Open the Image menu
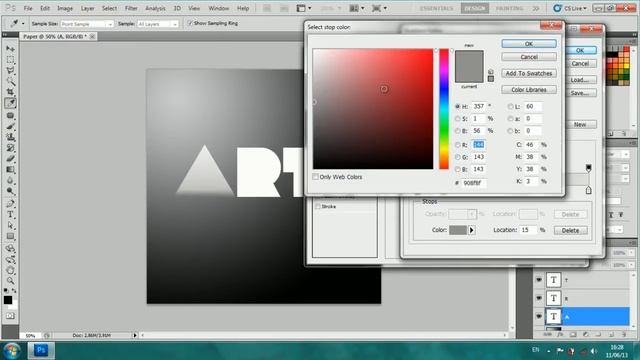 [x=65, y=8]
